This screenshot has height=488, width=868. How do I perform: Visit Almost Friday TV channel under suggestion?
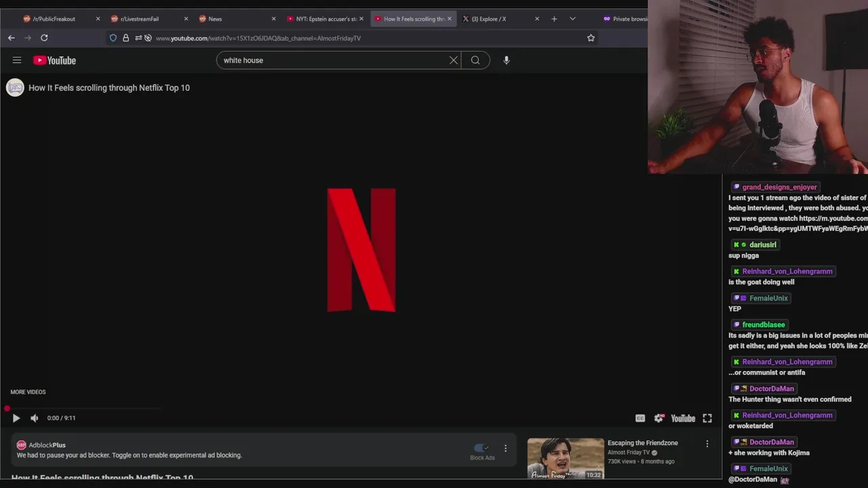(629, 453)
